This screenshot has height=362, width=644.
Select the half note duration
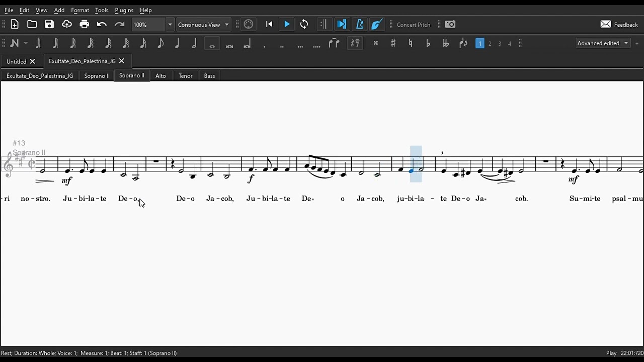194,43
